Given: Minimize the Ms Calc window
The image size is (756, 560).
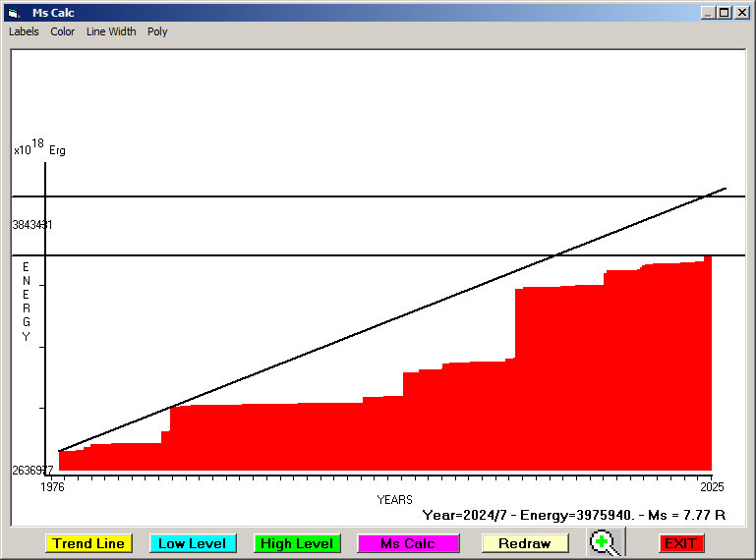Looking at the screenshot, I should click(708, 13).
